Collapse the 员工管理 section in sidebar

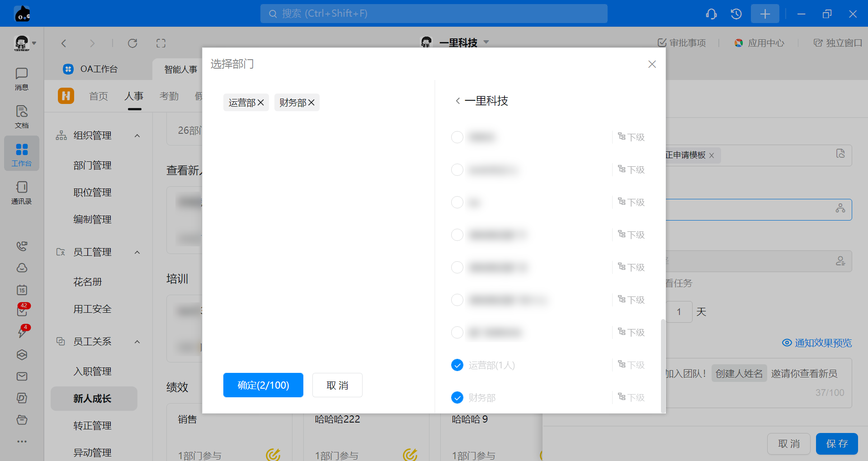[x=137, y=252]
